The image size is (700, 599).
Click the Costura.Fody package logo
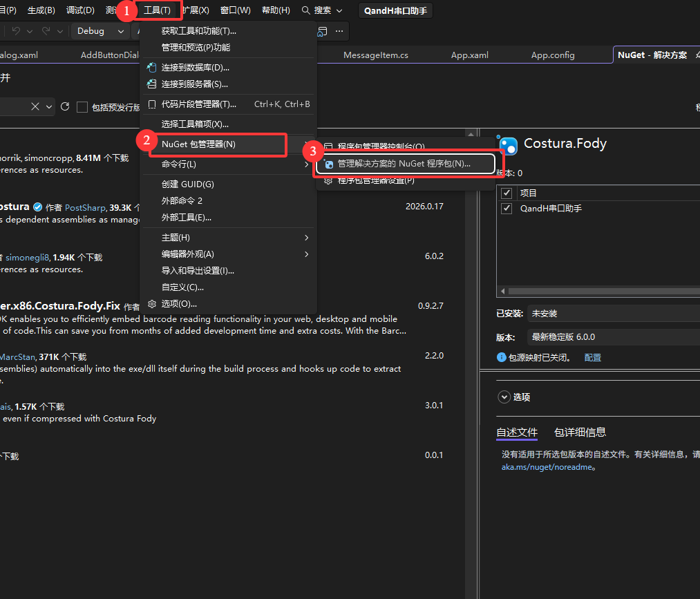(508, 144)
